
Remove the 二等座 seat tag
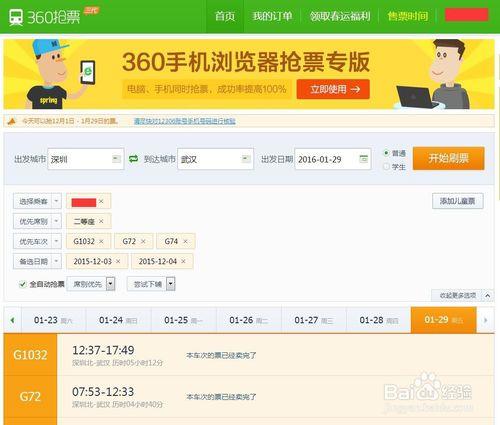click(101, 221)
